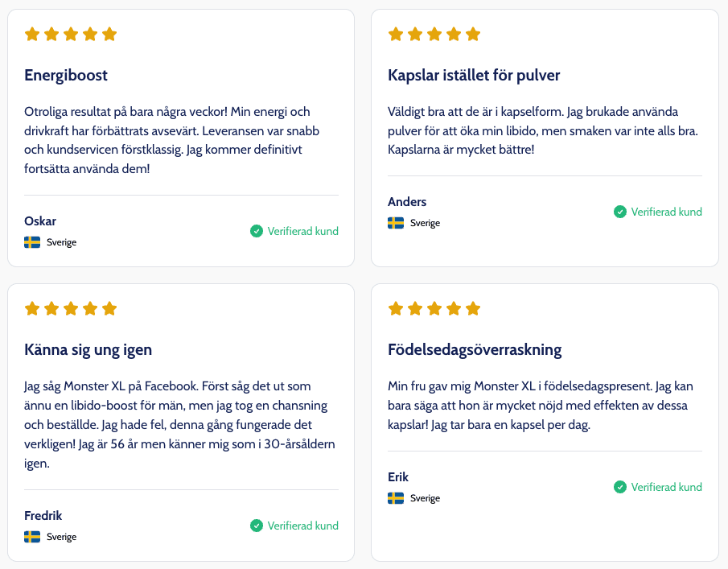Click the star rating on Energiboost review
Screen dimensions: 728x569
click(x=71, y=34)
